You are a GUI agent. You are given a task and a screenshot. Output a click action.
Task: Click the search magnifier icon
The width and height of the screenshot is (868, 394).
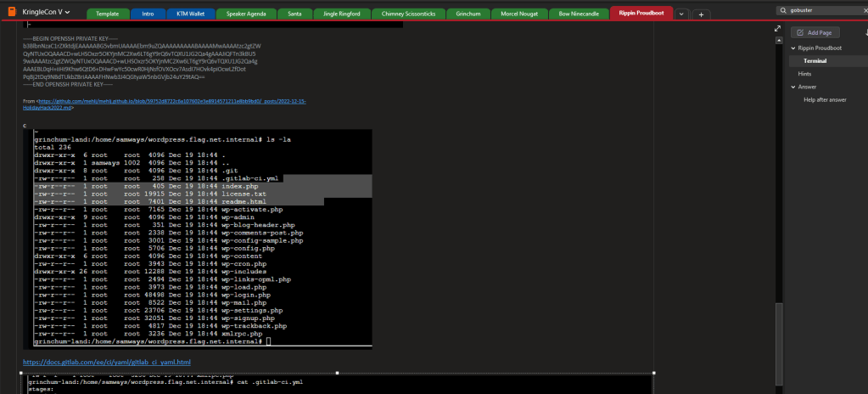coord(782,10)
